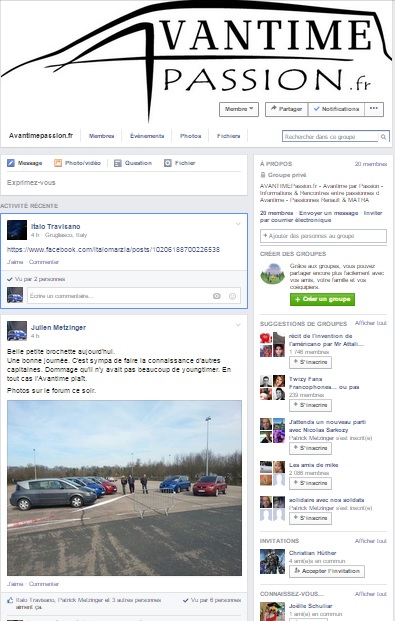Viewport: 395px width, 621px height.
Task: Open the emoji picker in comment box
Action: point(233,296)
